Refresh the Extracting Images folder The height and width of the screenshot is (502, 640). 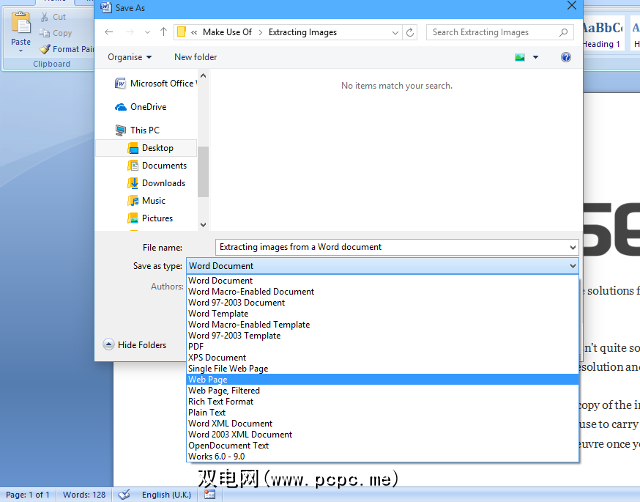tap(410, 32)
